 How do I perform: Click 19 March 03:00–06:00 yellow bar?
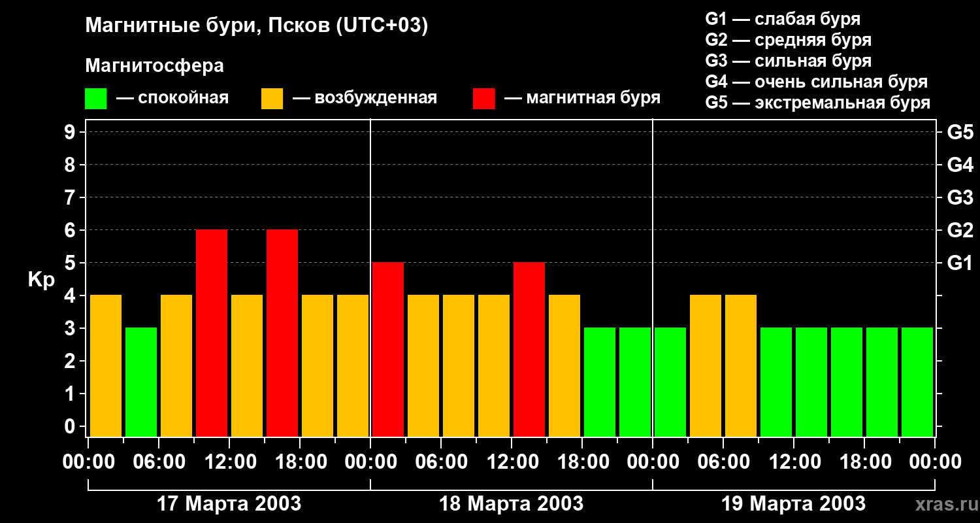click(x=706, y=366)
